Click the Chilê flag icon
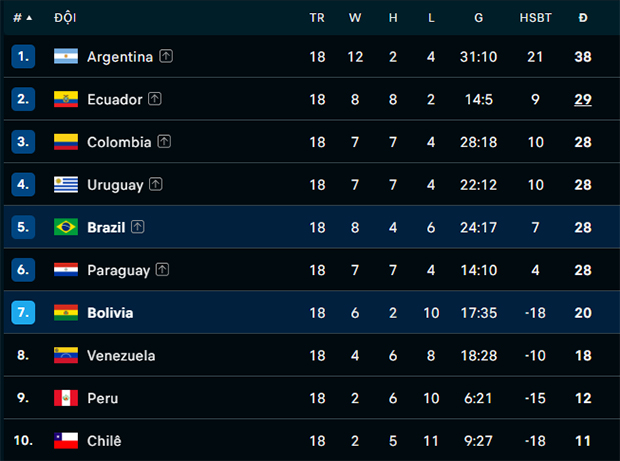The height and width of the screenshot is (461, 620). [66, 440]
